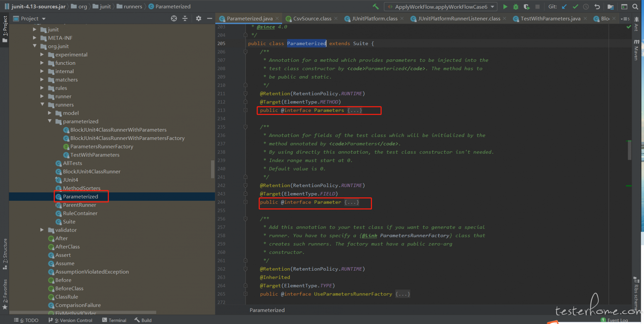Update project with Git blue arrow

pos(564,6)
